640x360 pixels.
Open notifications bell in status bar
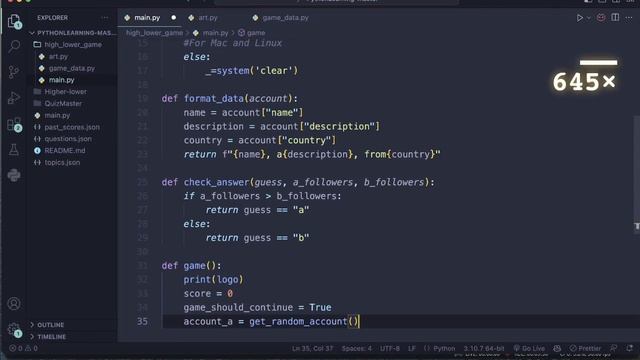[x=629, y=348]
